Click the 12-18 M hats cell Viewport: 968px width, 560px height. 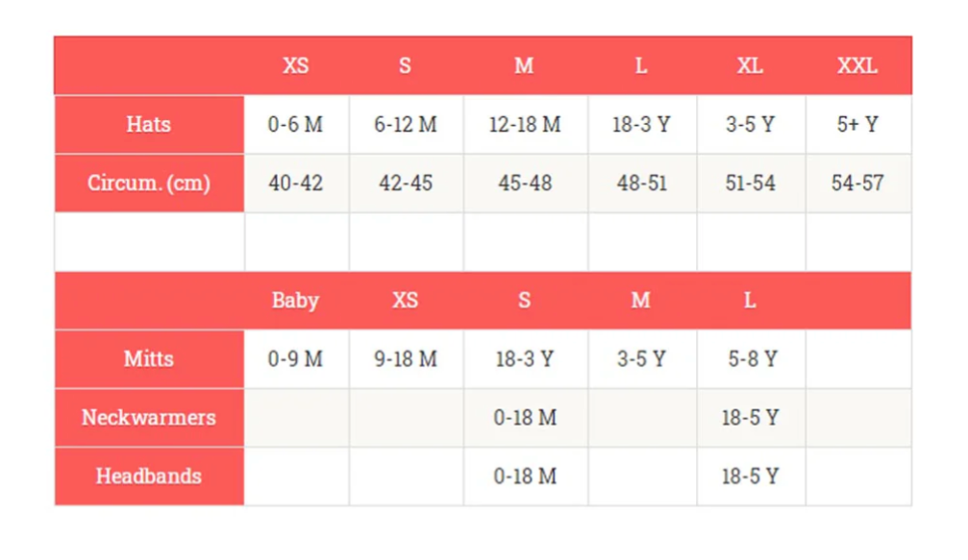pyautogui.click(x=525, y=125)
